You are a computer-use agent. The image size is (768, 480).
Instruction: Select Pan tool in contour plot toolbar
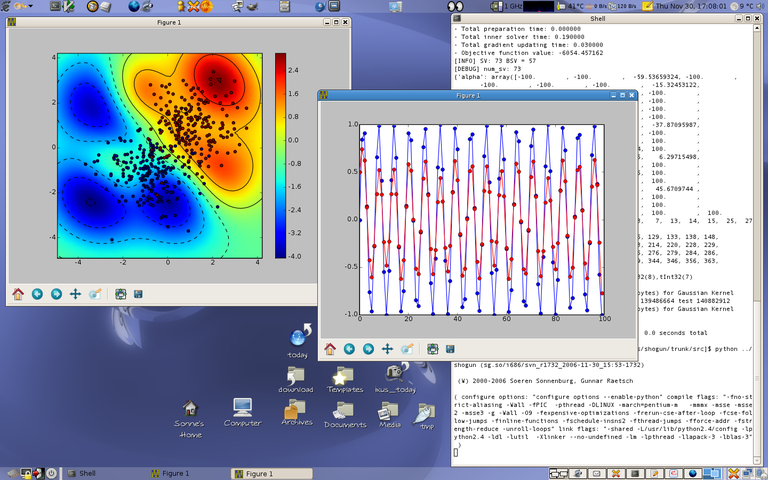click(x=75, y=294)
